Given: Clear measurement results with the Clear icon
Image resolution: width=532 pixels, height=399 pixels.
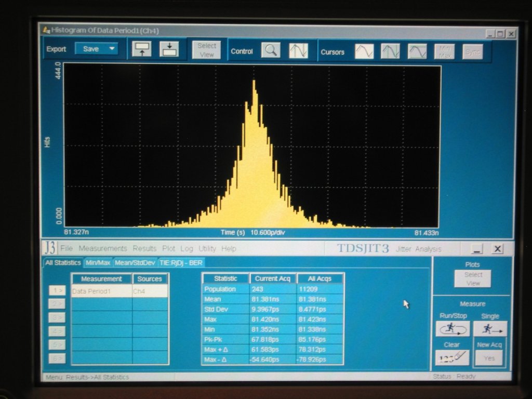Looking at the screenshot, I should pyautogui.click(x=452, y=357).
